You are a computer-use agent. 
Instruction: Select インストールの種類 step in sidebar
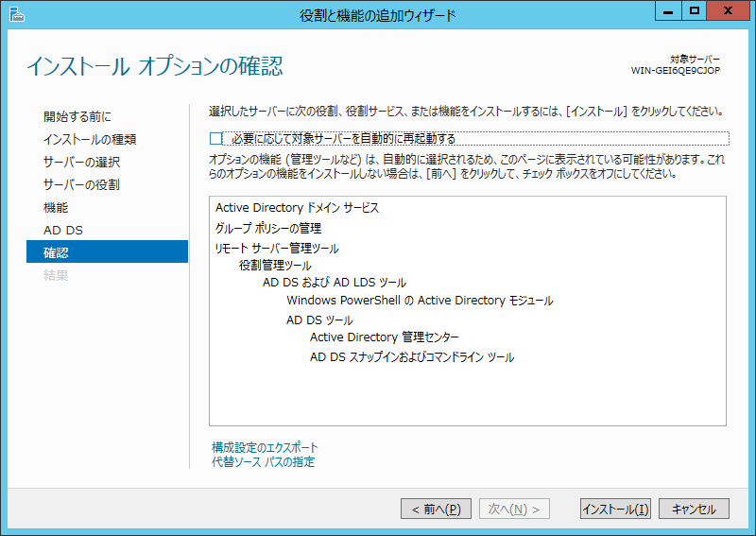(x=90, y=139)
